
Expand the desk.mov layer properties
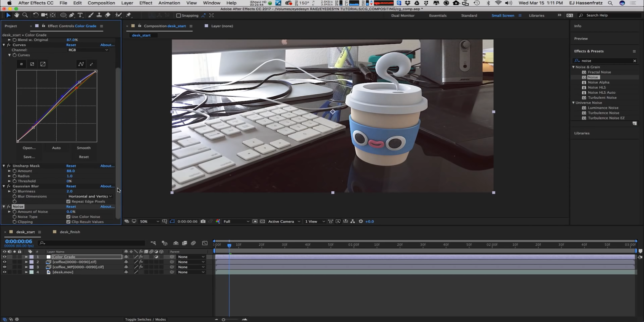(x=26, y=272)
